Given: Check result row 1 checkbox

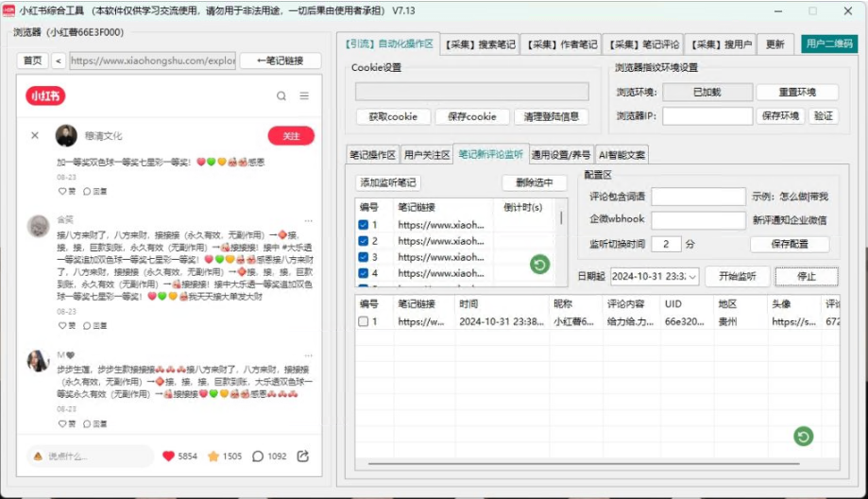Looking at the screenshot, I should click(x=363, y=321).
